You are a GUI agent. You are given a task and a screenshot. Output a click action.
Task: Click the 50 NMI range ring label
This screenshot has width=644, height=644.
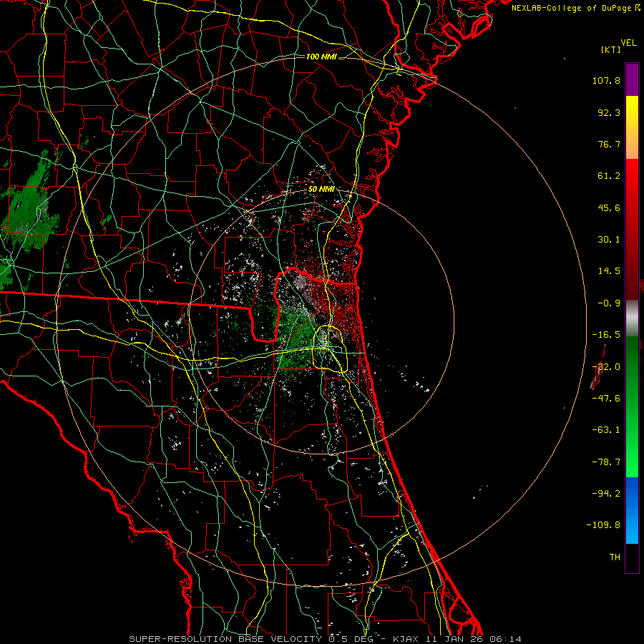coord(321,189)
